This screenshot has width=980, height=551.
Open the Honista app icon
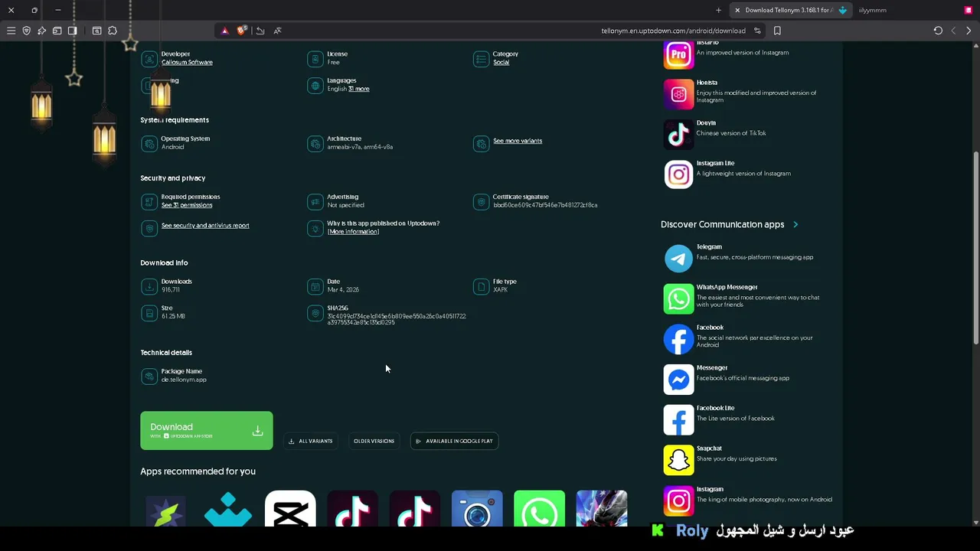coord(678,94)
